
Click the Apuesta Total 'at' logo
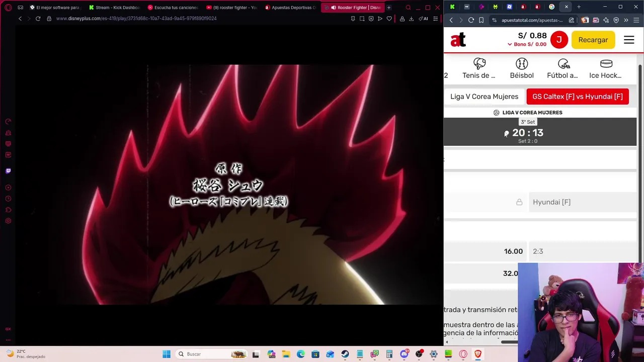point(458,40)
